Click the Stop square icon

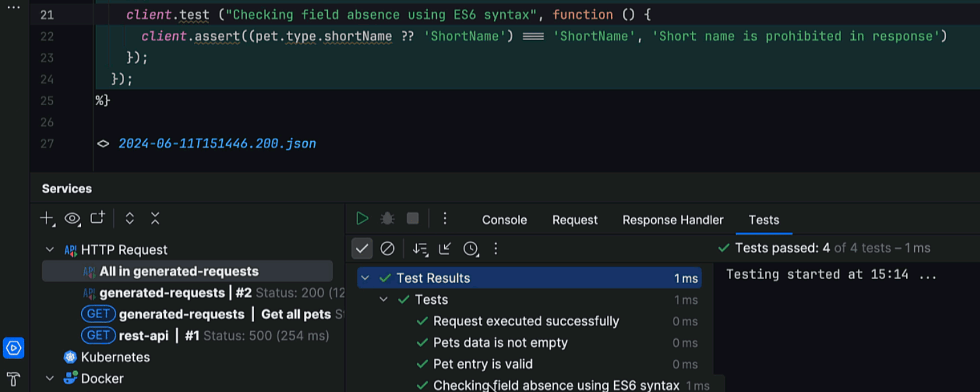[412, 219]
